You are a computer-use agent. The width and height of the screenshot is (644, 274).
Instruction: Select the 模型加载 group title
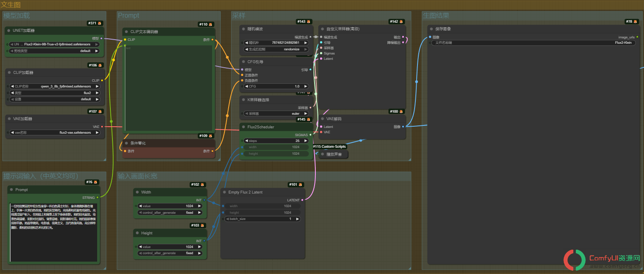point(17,16)
